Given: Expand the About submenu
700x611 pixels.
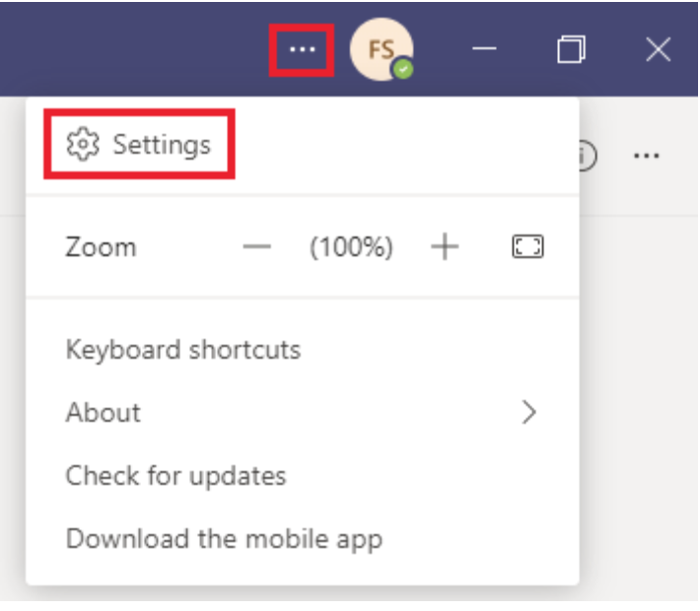Looking at the screenshot, I should pos(303,412).
